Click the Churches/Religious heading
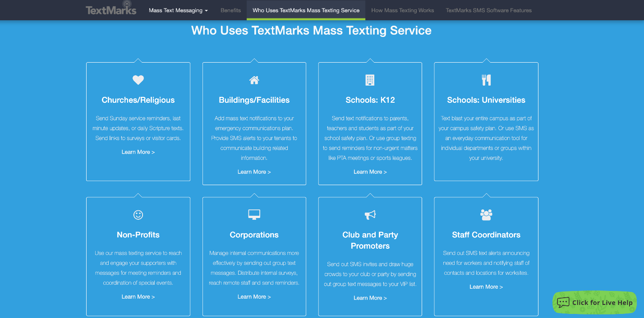644x318 pixels. tap(138, 100)
